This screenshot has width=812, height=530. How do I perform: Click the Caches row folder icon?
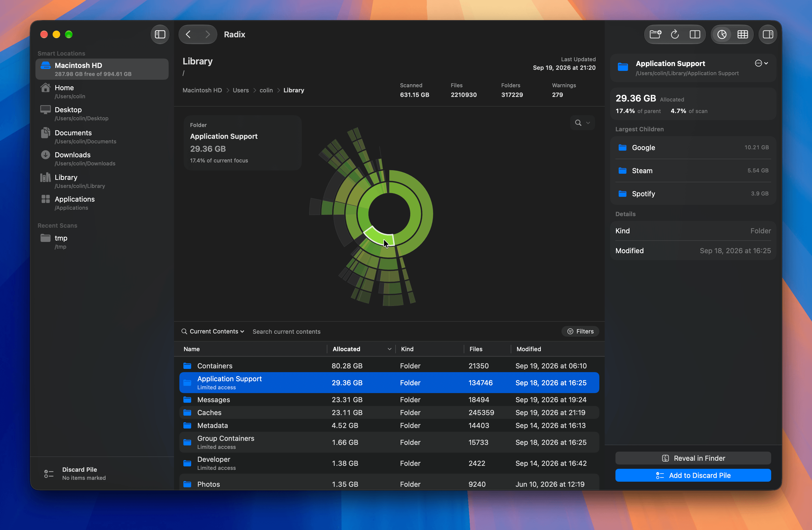[x=187, y=412]
